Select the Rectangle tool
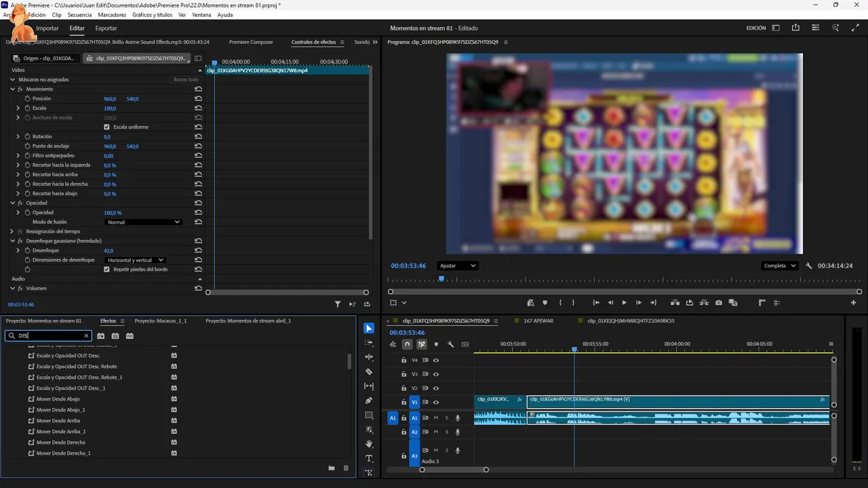Image resolution: width=868 pixels, height=488 pixels. [369, 415]
